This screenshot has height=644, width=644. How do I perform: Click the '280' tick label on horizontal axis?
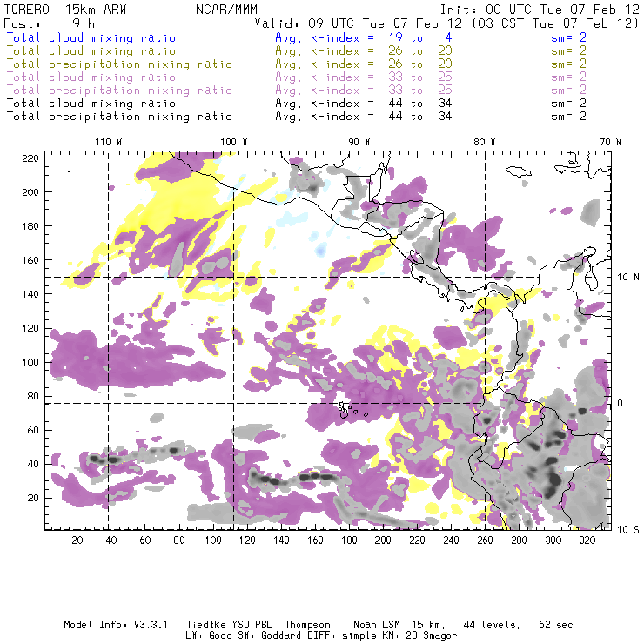pyautogui.click(x=520, y=540)
